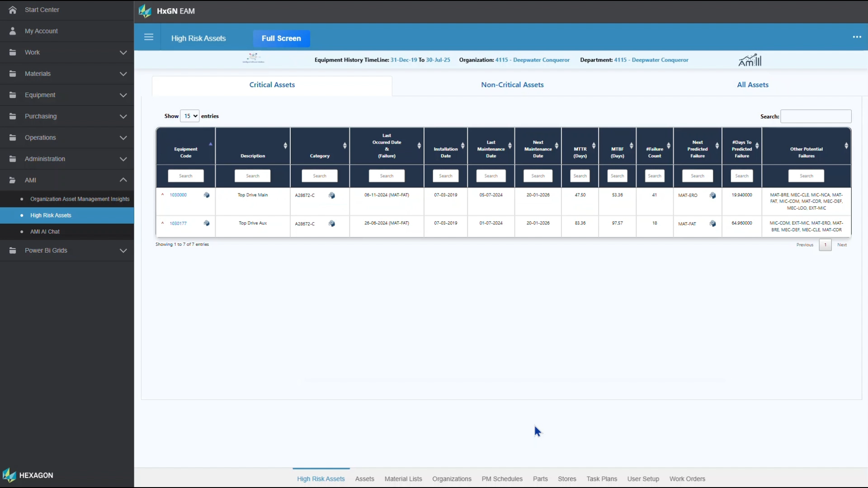This screenshot has height=488, width=868.
Task: Click the ellipsis options icon at top right
Action: (x=857, y=37)
